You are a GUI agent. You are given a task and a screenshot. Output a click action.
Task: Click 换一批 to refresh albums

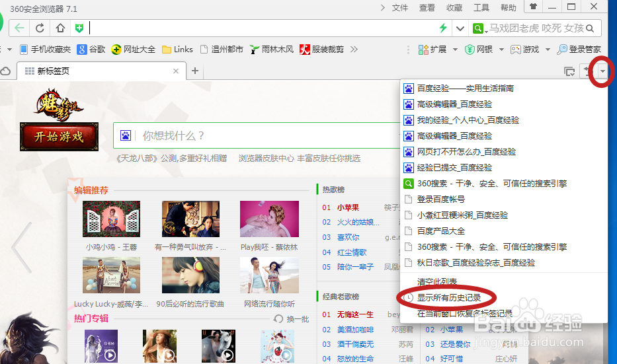[292, 319]
